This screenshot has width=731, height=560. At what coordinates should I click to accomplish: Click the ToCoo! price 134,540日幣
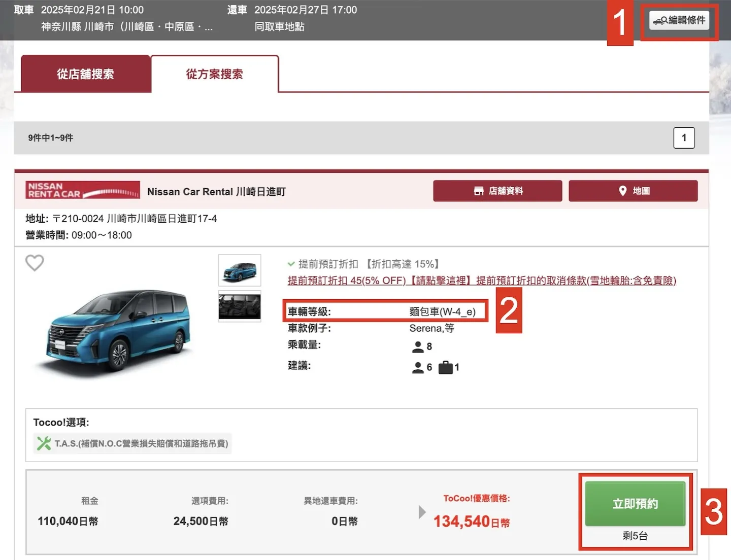pos(472,521)
